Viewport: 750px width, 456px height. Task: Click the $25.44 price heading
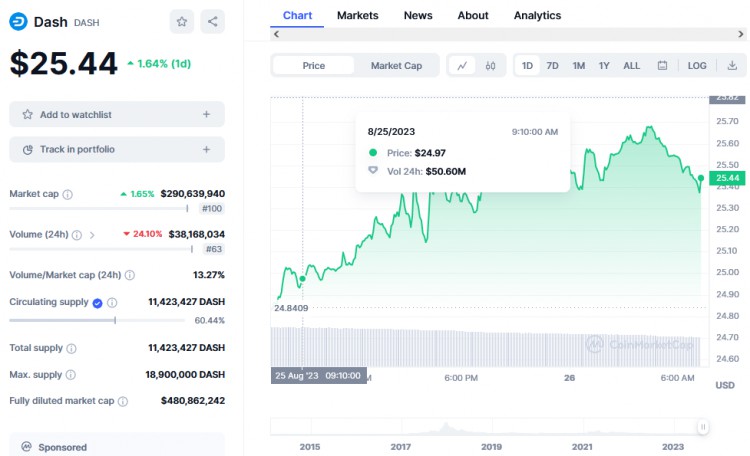(x=64, y=63)
